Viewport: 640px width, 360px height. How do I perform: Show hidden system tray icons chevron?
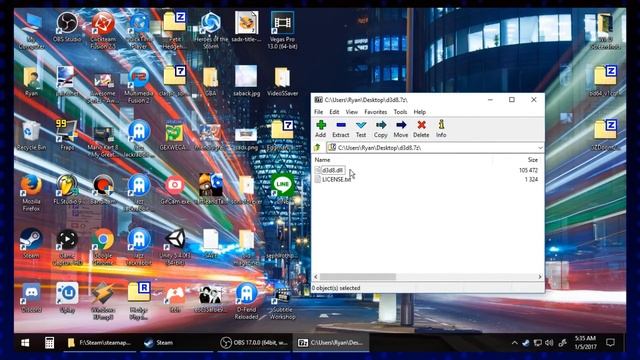click(x=514, y=343)
